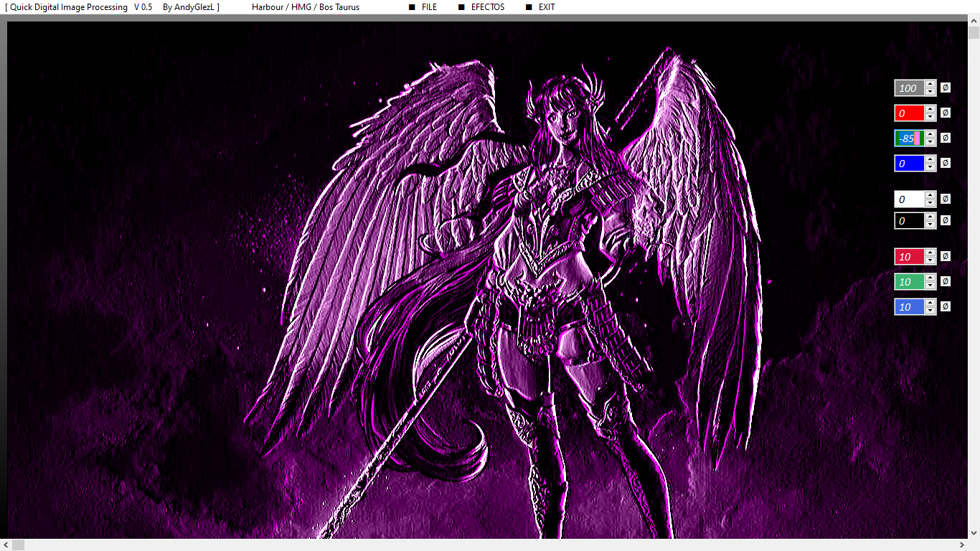Image resolution: width=980 pixels, height=551 pixels.
Task: Increase the green -85 value with the up arrow
Action: pos(930,134)
